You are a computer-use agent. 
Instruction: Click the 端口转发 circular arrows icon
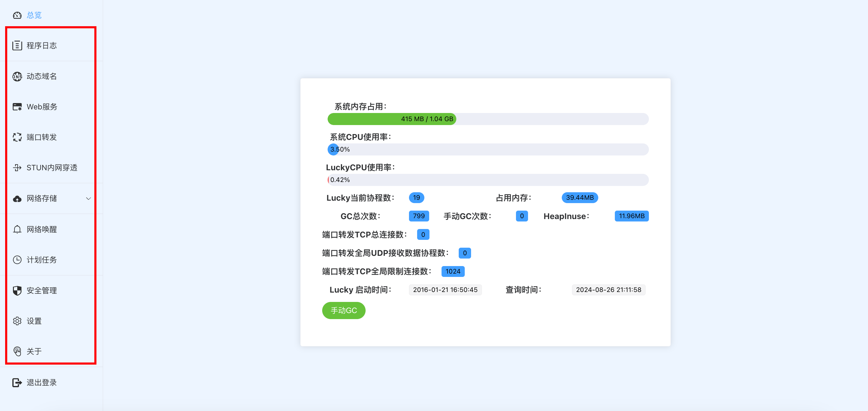point(17,137)
